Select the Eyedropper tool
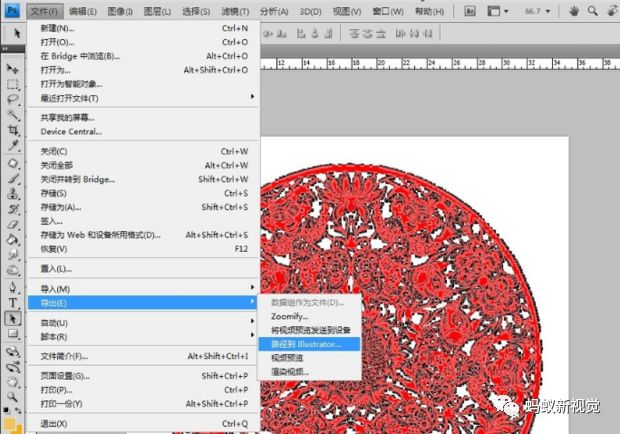Viewport: 620px width, 434px height. point(13,145)
